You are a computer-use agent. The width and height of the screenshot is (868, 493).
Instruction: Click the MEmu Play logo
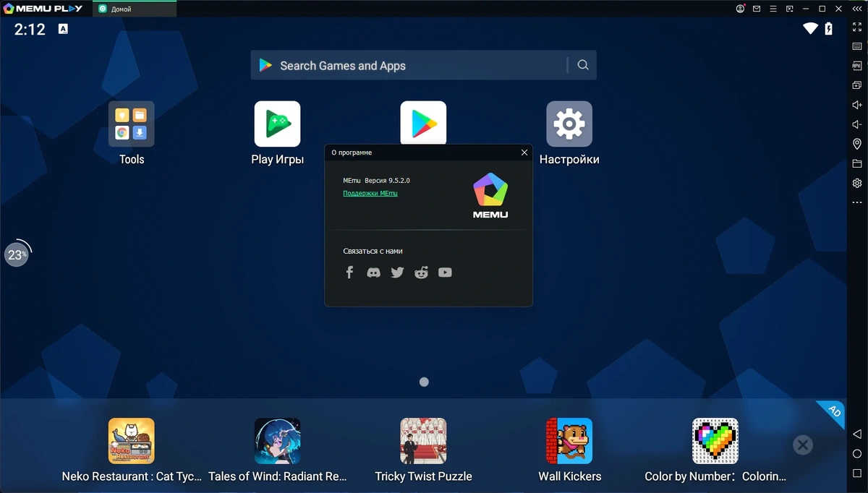tap(43, 9)
